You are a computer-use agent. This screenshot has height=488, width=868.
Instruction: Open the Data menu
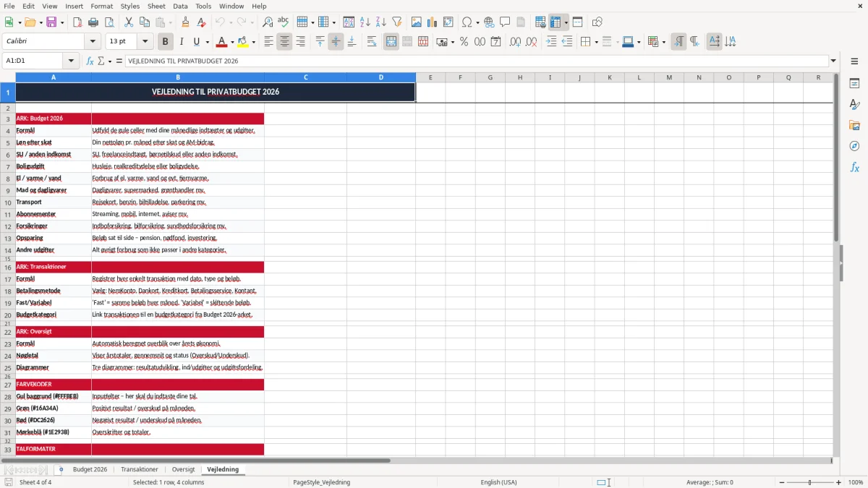click(180, 6)
